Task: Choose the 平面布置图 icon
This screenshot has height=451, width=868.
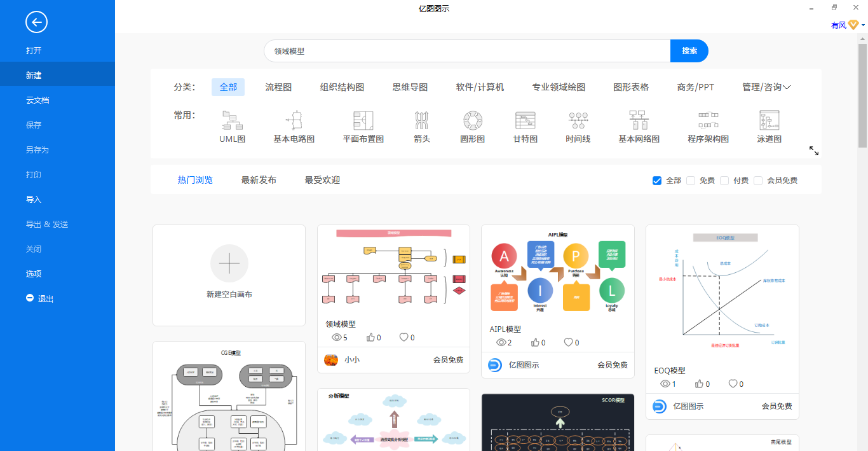Action: (x=363, y=120)
